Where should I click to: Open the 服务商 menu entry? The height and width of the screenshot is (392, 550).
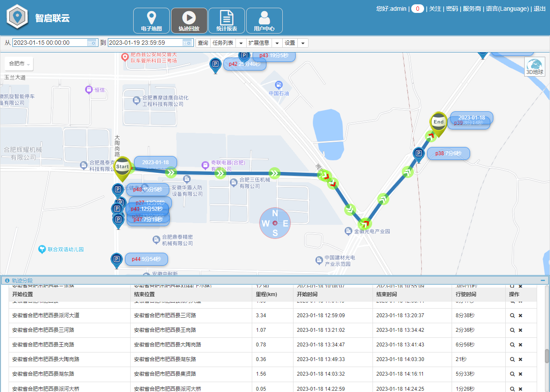coord(471,8)
